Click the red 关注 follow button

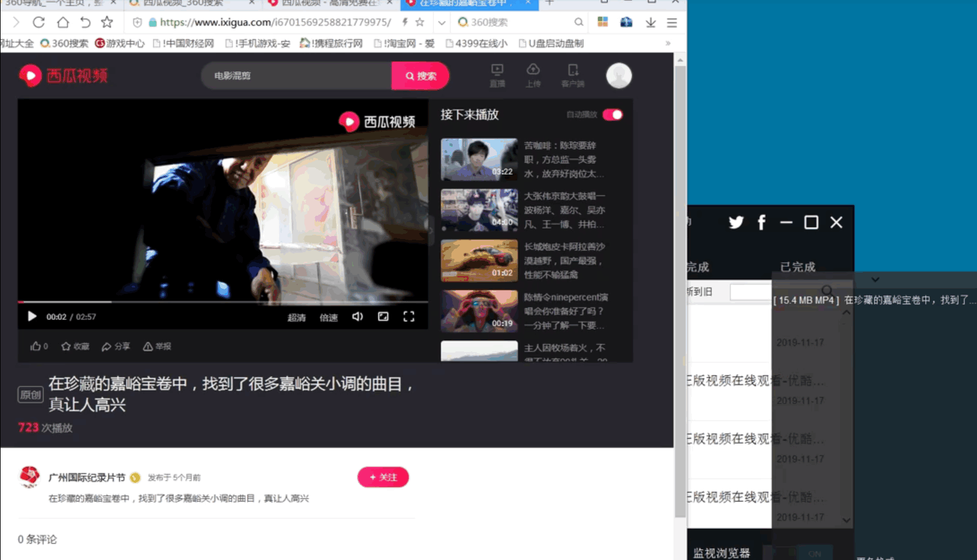point(383,477)
